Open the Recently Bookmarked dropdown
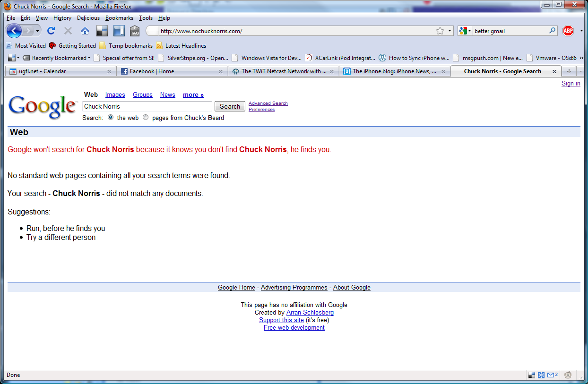588x384 pixels. (x=56, y=58)
